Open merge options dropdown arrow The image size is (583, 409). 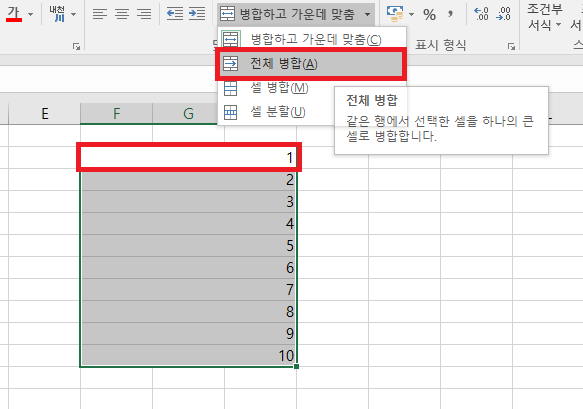[x=367, y=15]
